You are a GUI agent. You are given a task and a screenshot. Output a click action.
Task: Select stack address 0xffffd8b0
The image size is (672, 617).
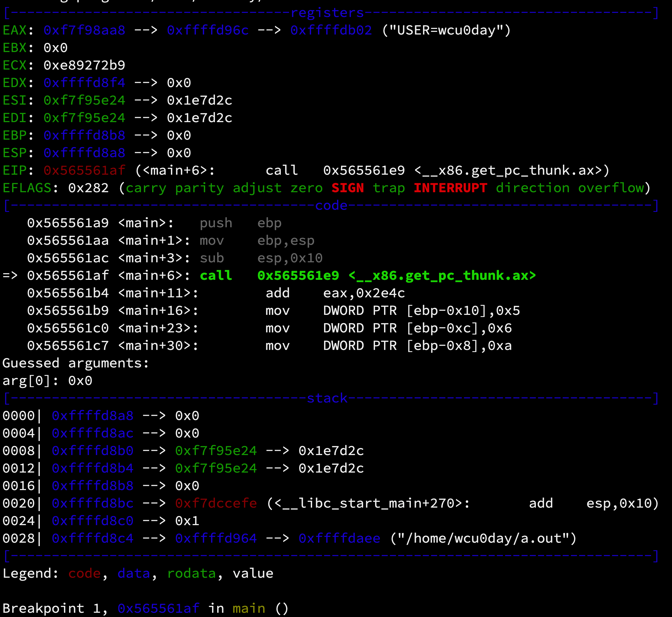pos(93,451)
